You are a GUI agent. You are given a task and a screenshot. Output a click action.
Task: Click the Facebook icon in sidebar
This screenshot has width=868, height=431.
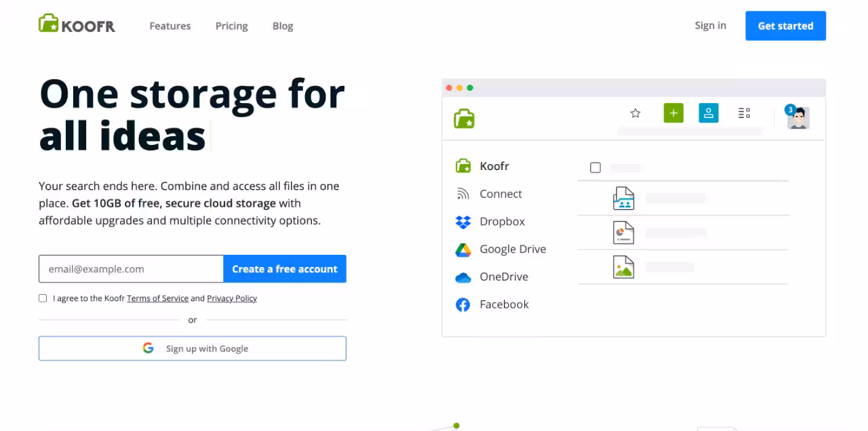463,305
